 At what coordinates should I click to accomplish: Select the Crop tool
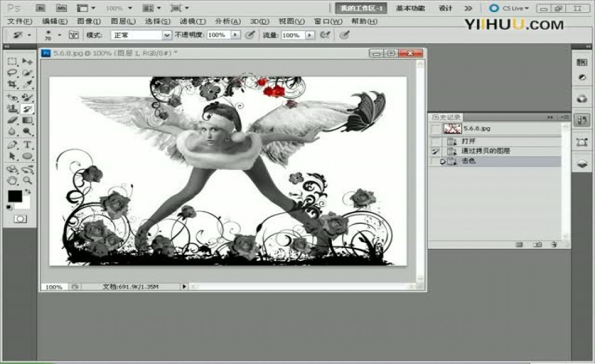13,84
